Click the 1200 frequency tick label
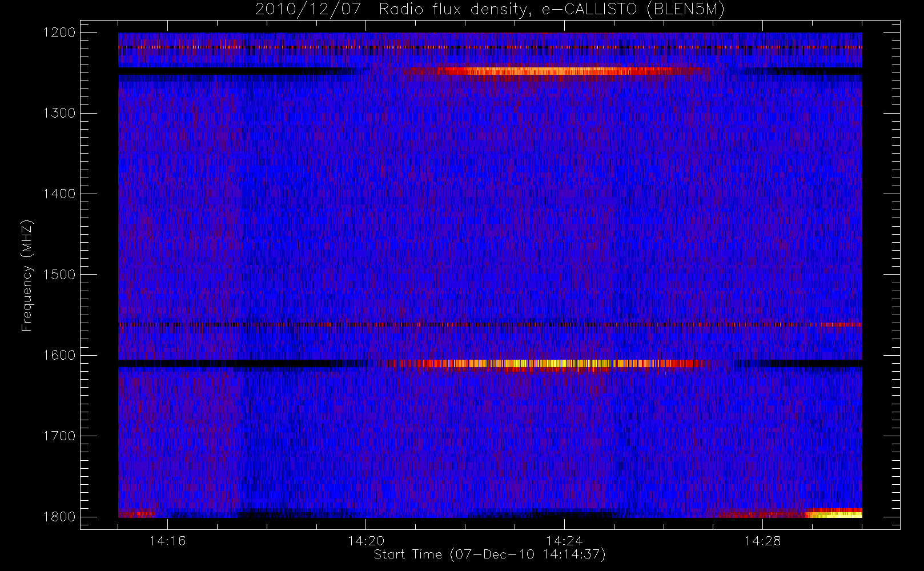 point(59,33)
